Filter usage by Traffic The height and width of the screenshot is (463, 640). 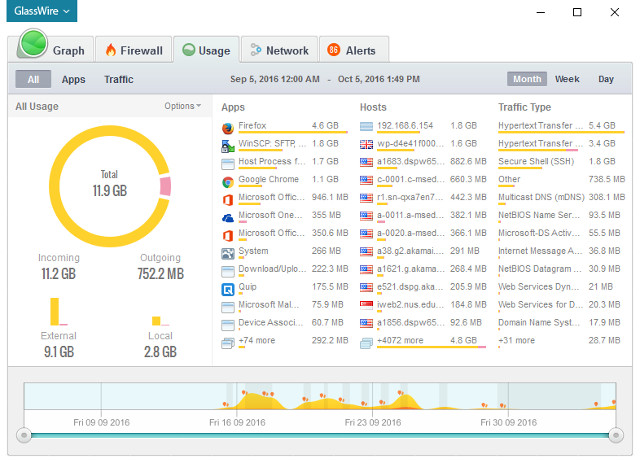point(119,79)
